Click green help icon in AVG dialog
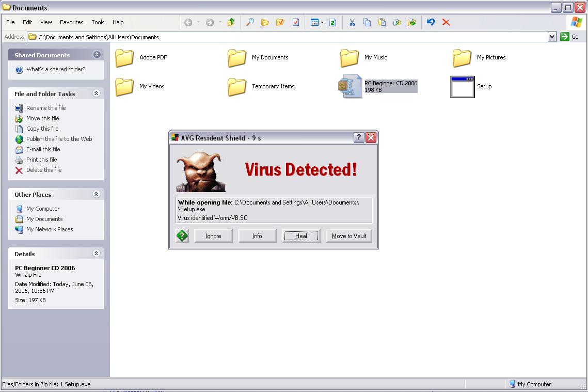The width and height of the screenshot is (588, 392). pyautogui.click(x=182, y=236)
